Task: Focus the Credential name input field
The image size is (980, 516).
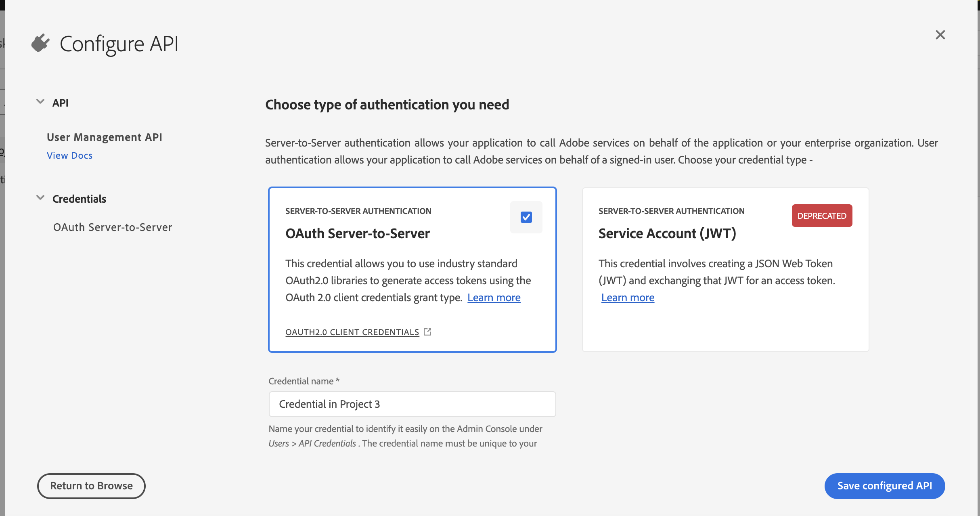Action: (x=412, y=404)
